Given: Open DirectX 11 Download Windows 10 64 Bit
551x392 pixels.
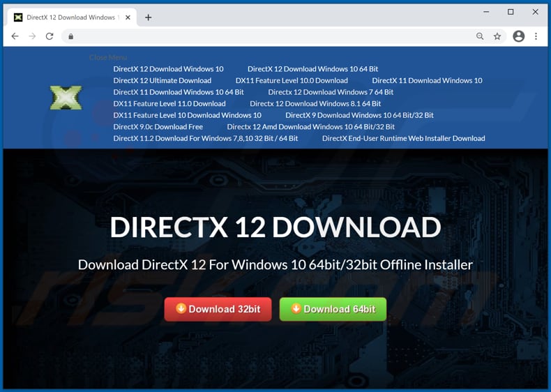Looking at the screenshot, I should 179,92.
